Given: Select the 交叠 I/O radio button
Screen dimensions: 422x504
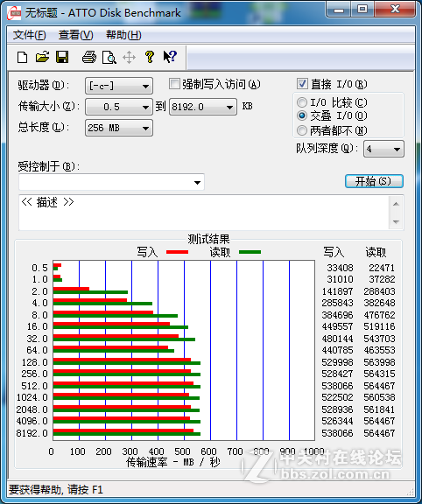Looking at the screenshot, I should tap(302, 115).
